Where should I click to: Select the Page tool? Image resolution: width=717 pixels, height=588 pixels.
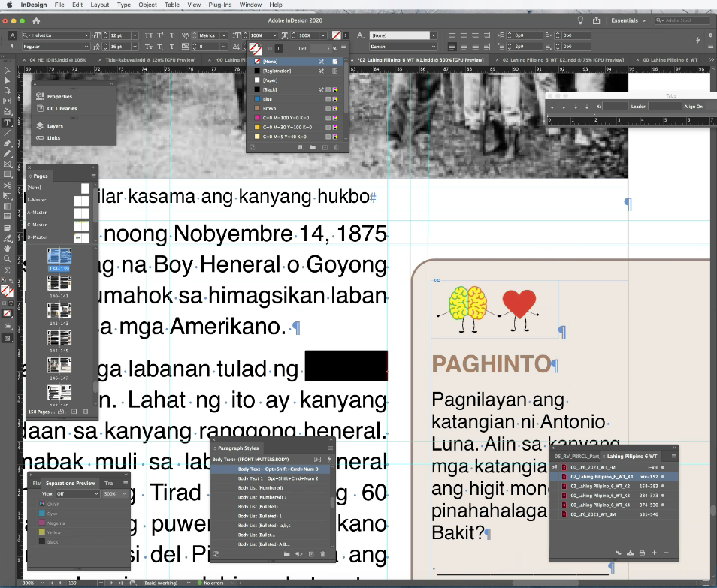point(8,90)
